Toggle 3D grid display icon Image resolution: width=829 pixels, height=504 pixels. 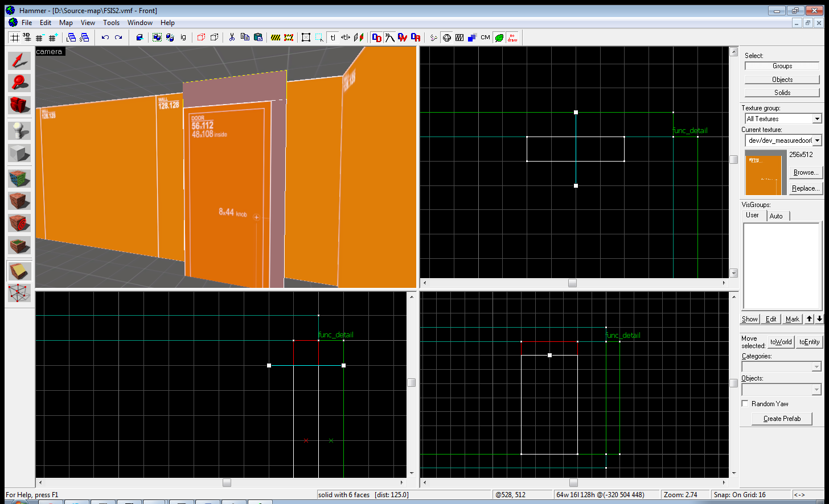[x=27, y=38]
